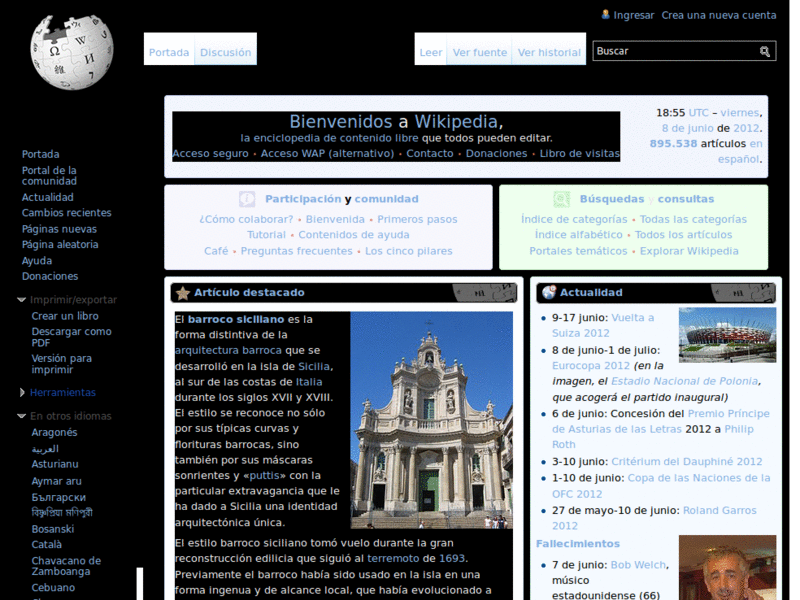The height and width of the screenshot is (600, 800).
Task: Open the Eurocopa 2012 link
Action: [x=590, y=366]
